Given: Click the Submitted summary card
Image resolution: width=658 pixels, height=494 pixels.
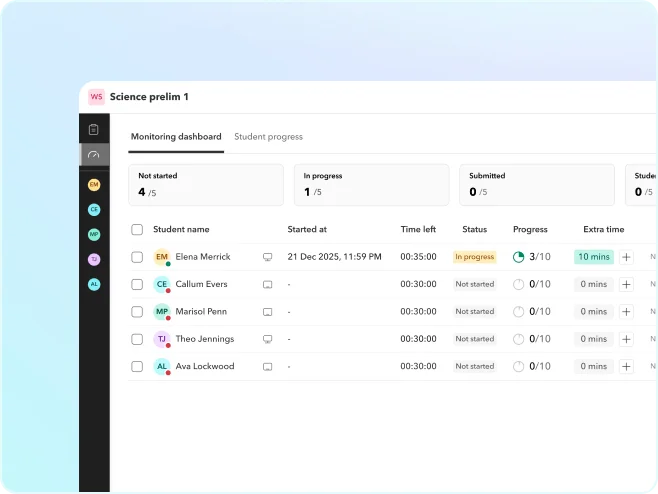Looking at the screenshot, I should pyautogui.click(x=536, y=184).
